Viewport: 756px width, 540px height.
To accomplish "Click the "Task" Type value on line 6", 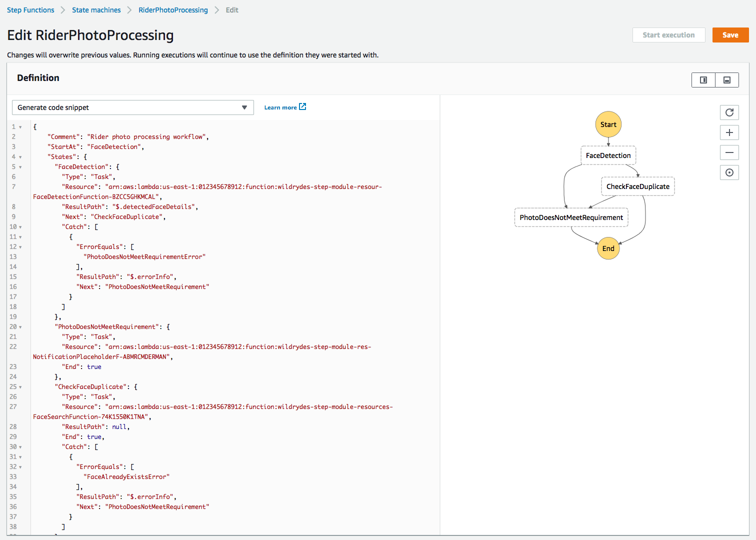I will click(x=101, y=177).
